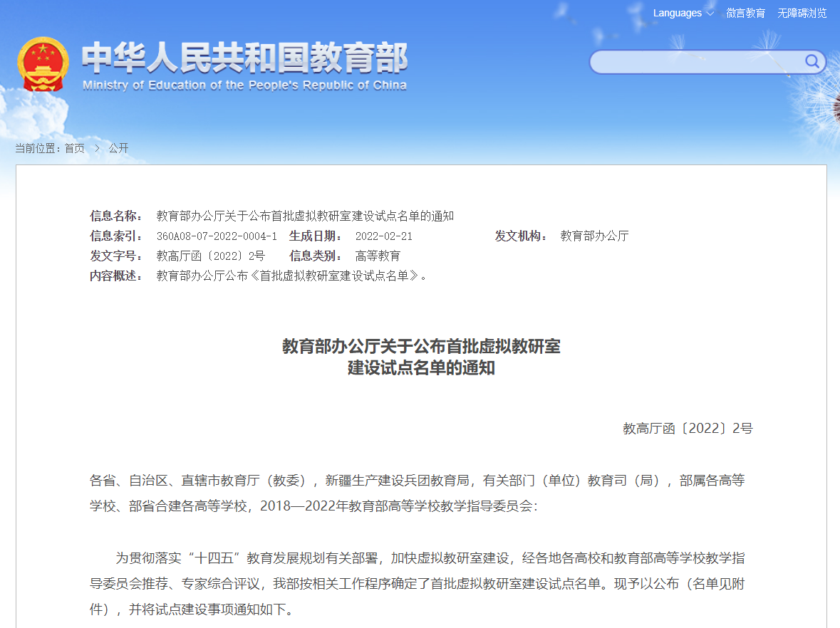Visit the 微言教育 link
Viewport: 840px width, 628px height.
pos(746,13)
